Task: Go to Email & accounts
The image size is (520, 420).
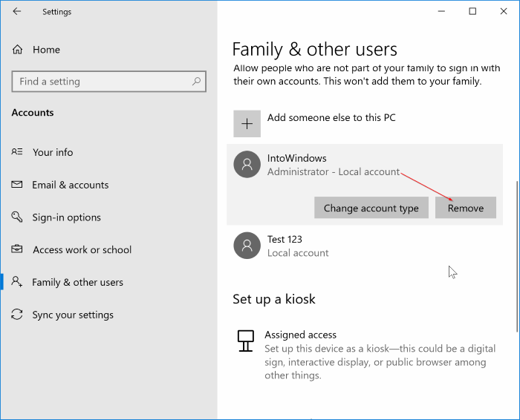Action: [108, 185]
